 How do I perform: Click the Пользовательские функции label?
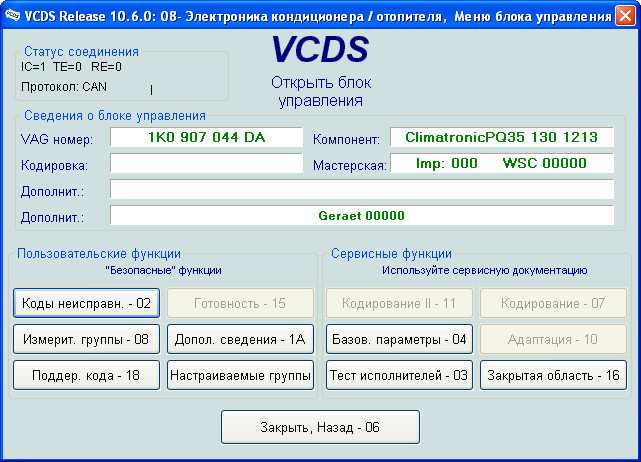point(99,253)
